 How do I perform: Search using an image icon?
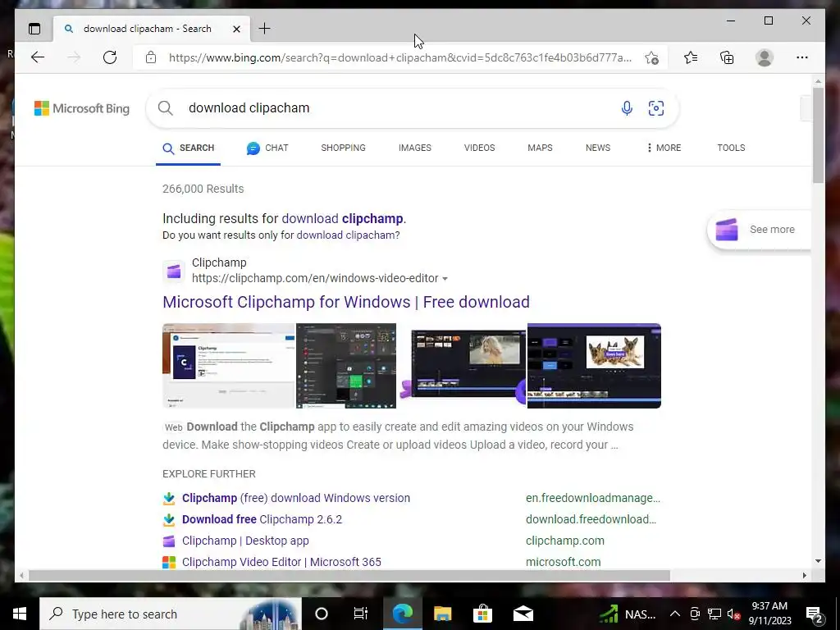click(x=656, y=108)
